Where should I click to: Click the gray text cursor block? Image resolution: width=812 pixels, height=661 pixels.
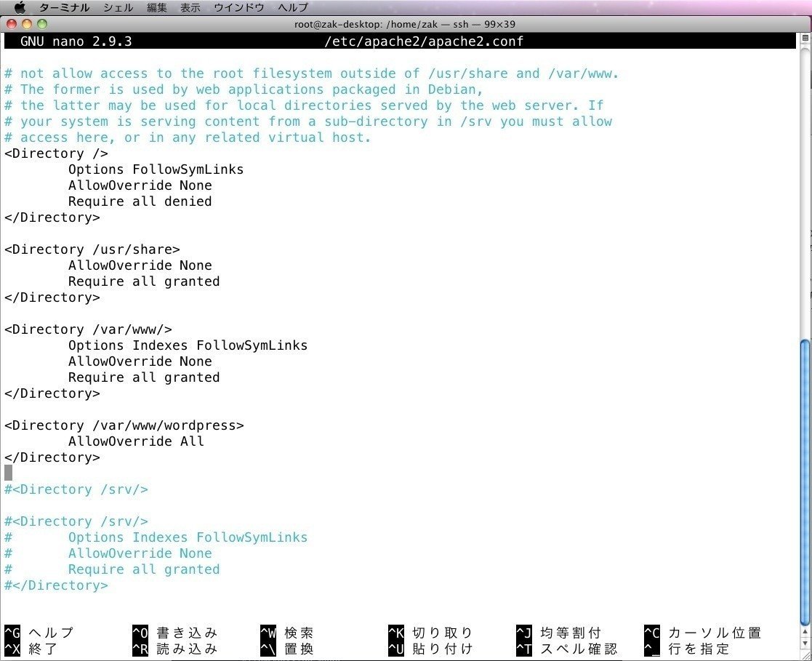pyautogui.click(x=8, y=473)
